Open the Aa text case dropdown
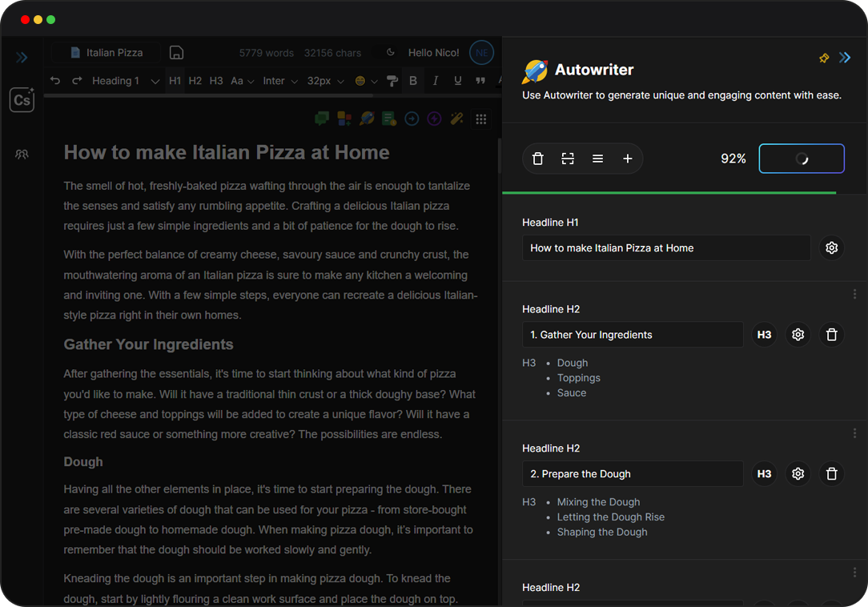 pos(243,81)
